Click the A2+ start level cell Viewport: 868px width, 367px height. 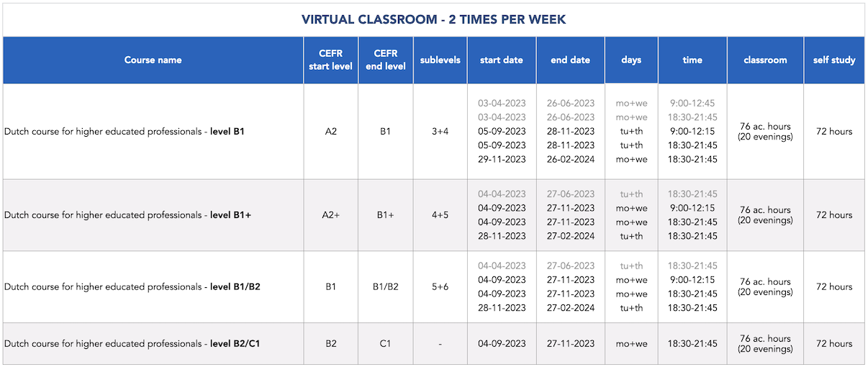(330, 215)
